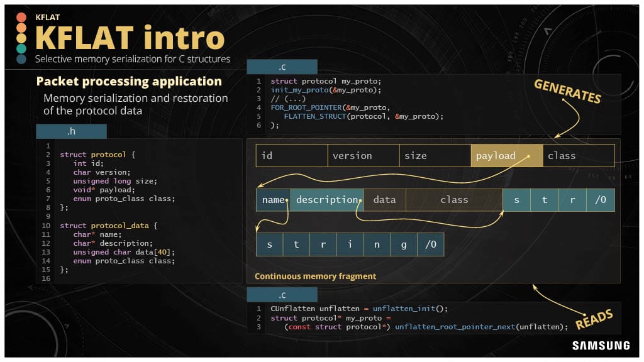This screenshot has width=644, height=362.
Task: Select the 'description' pointer cell
Action: (327, 200)
